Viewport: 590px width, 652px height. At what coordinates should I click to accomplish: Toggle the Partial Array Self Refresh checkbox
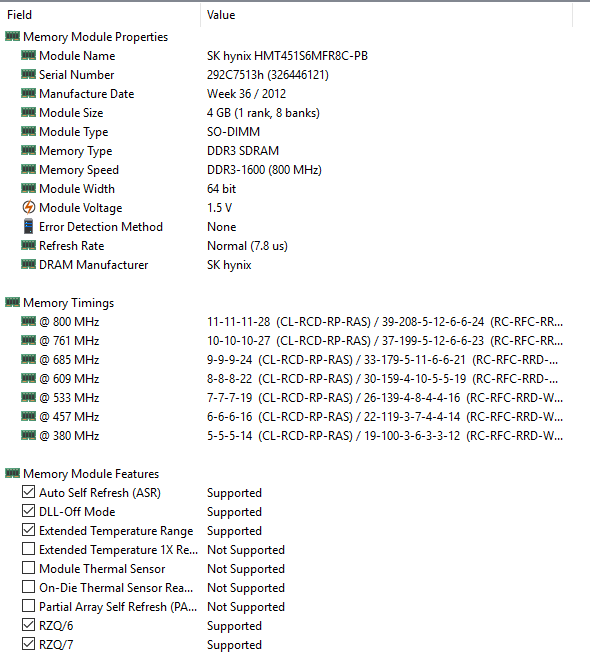[28, 606]
